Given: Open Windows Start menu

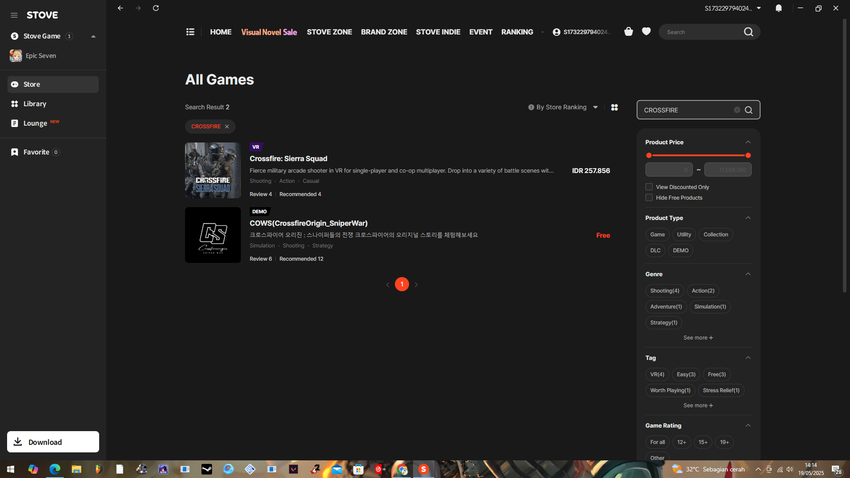Looking at the screenshot, I should click(x=10, y=469).
